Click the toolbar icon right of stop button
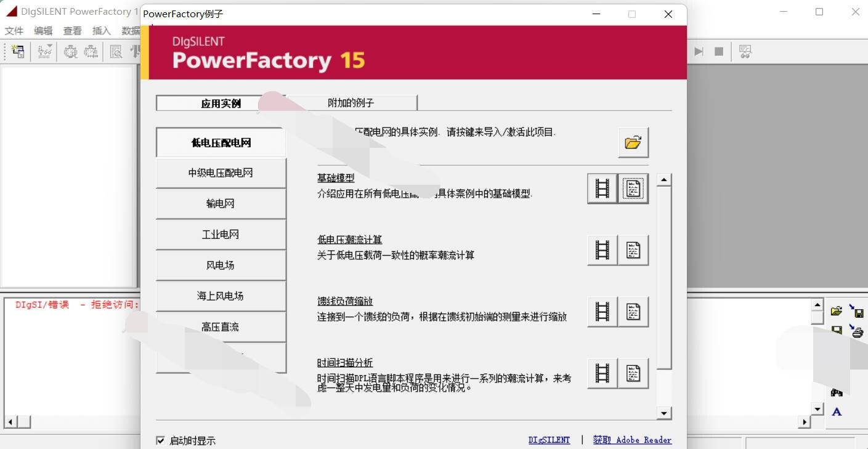Viewport: 868px width, 449px height. 745,52
